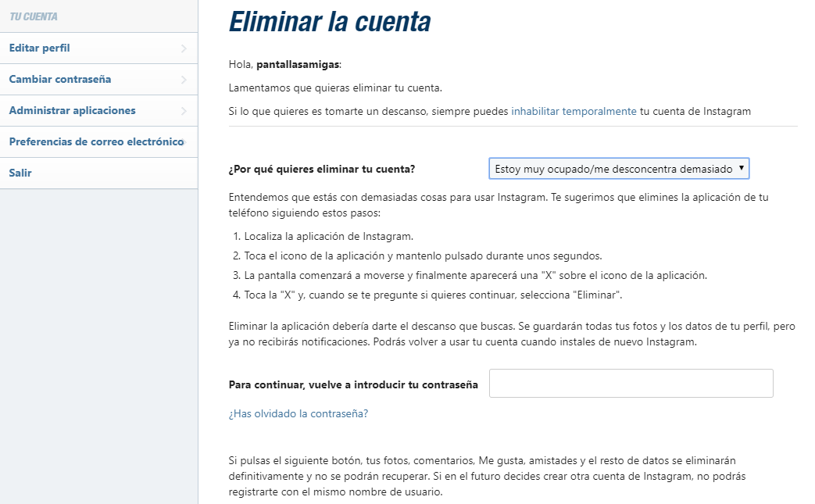Screen dimensions: 815x504
Task: Click chevron arrow next to Editar perfil
Action: 184,48
